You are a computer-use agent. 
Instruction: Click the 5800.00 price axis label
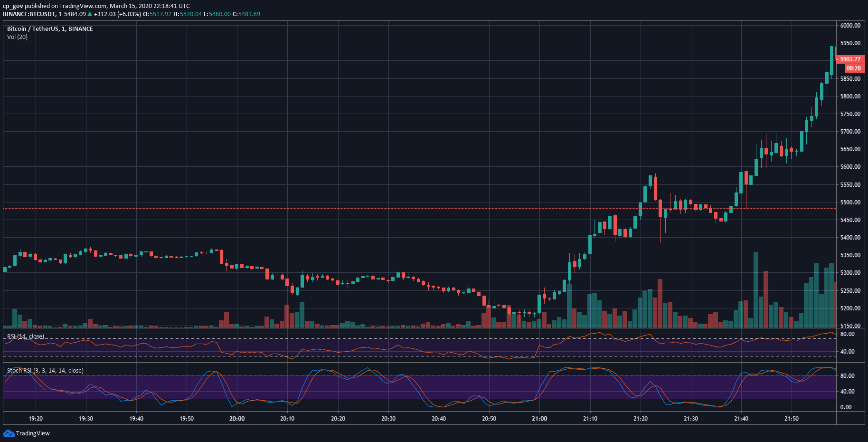[850, 96]
